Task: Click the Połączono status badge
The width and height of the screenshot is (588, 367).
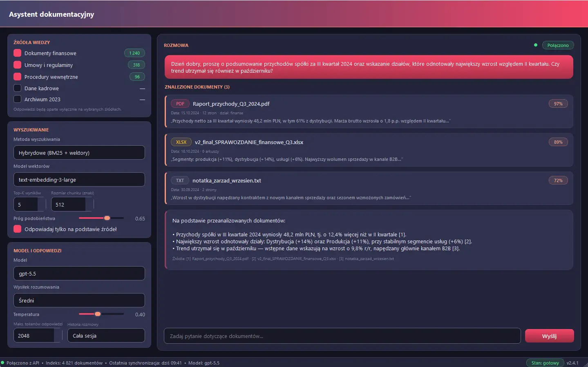Action: pos(558,45)
